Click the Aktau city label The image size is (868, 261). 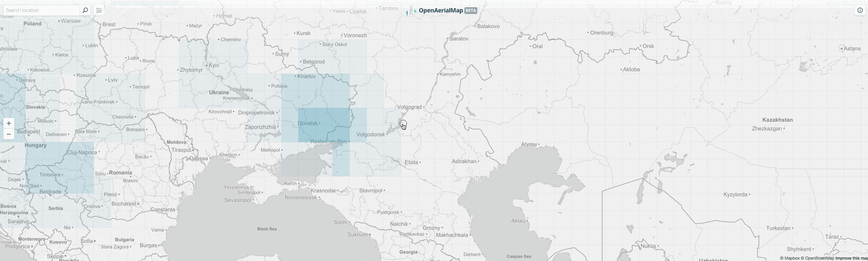pyautogui.click(x=518, y=221)
